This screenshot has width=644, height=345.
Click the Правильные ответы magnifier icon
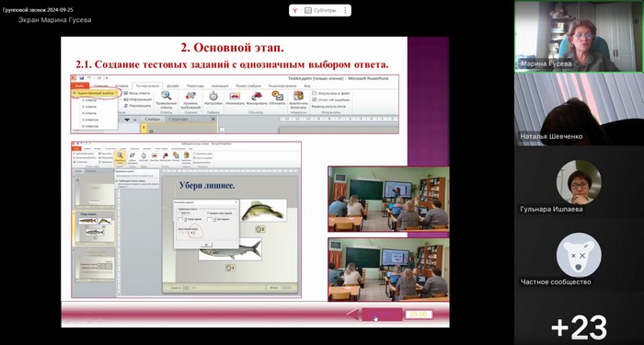[167, 96]
